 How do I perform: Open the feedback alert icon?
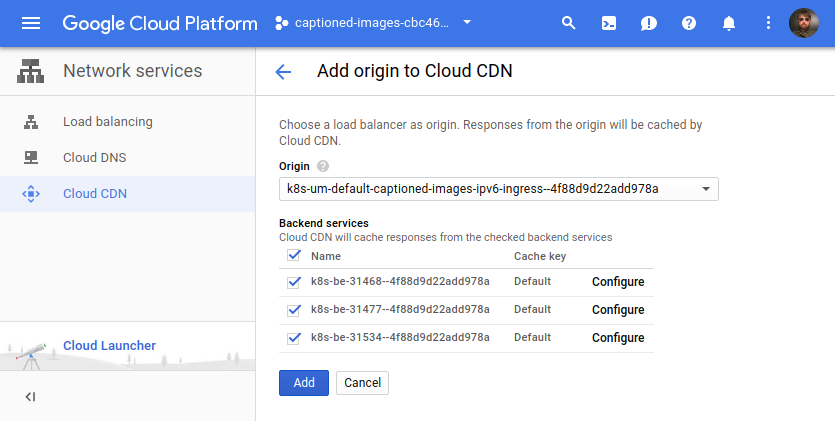649,23
